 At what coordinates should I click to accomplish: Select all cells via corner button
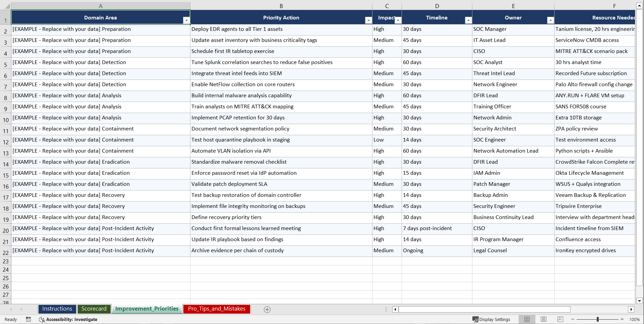coord(6,6)
